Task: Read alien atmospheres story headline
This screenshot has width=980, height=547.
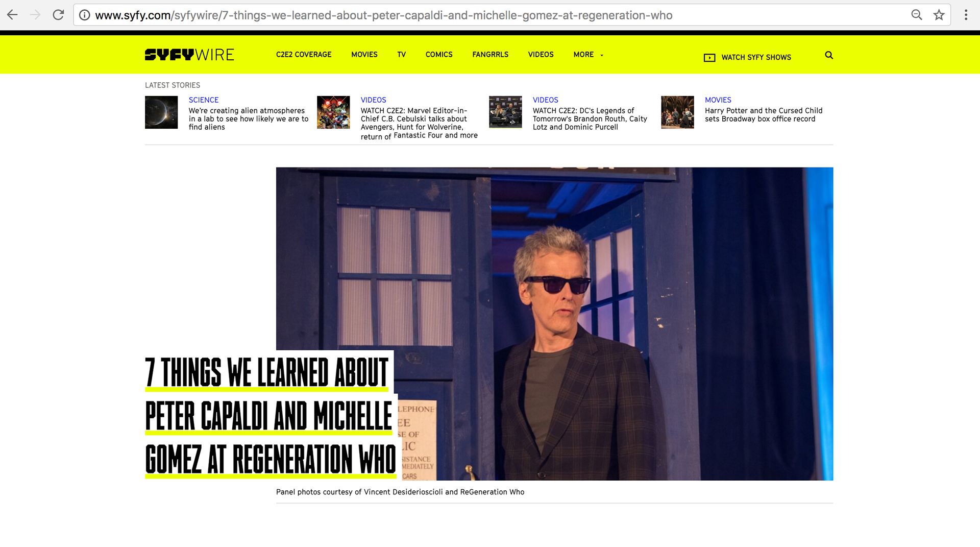Action: click(x=249, y=119)
